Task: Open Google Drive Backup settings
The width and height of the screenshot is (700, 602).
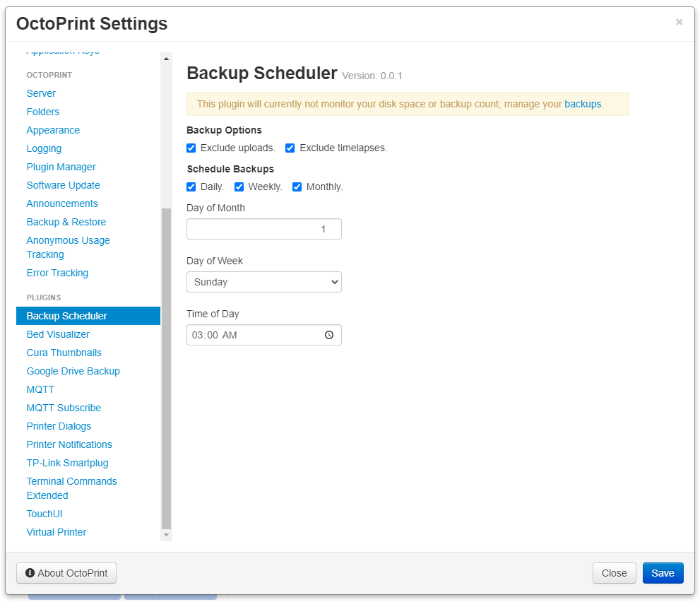Action: [x=73, y=370]
